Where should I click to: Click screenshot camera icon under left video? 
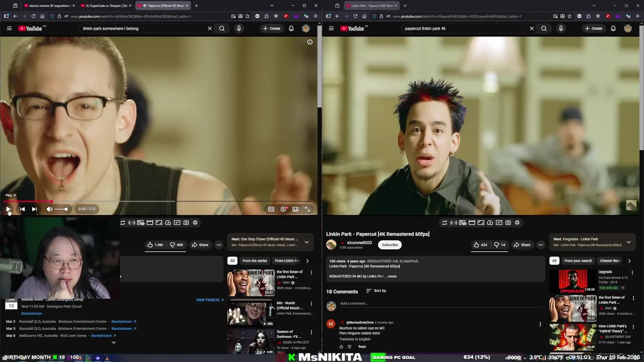tap(186, 223)
